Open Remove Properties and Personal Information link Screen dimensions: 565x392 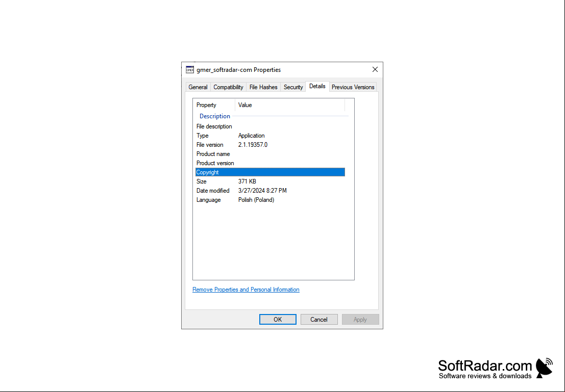pyautogui.click(x=245, y=290)
